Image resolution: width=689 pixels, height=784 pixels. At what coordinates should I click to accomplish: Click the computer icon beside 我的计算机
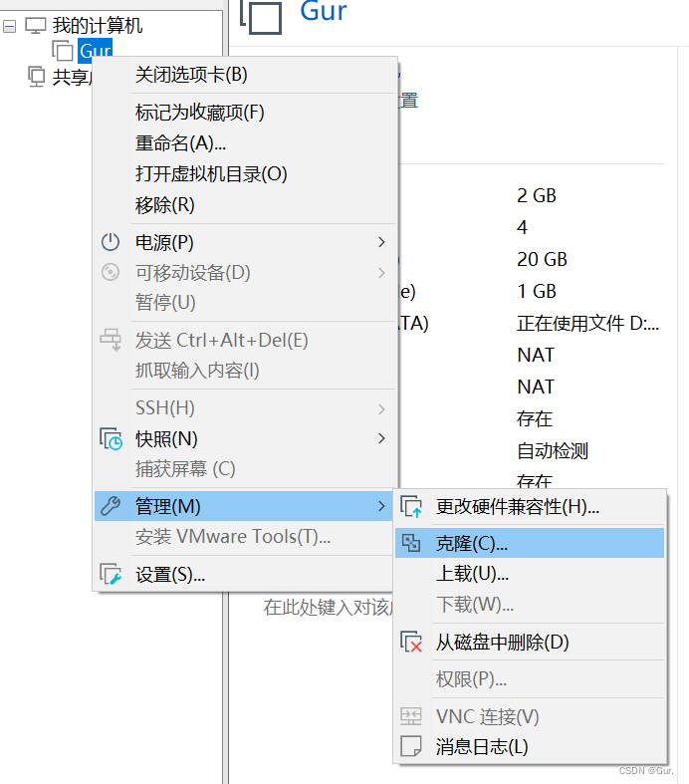[36, 25]
